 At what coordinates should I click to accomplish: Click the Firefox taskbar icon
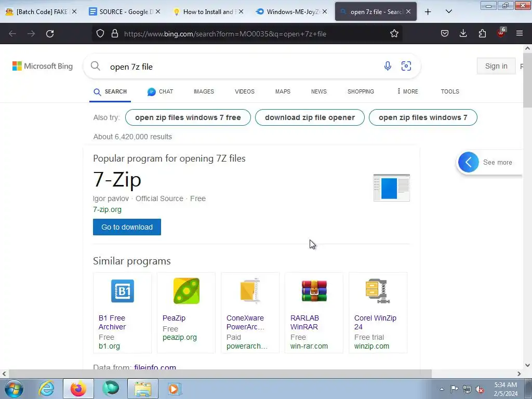(78, 389)
